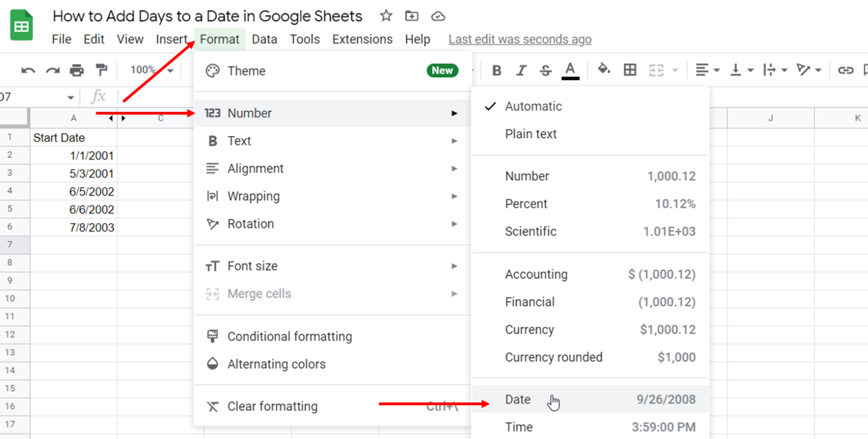The height and width of the screenshot is (439, 868).
Task: Open the Vertical align dropdown
Action: [x=742, y=71]
